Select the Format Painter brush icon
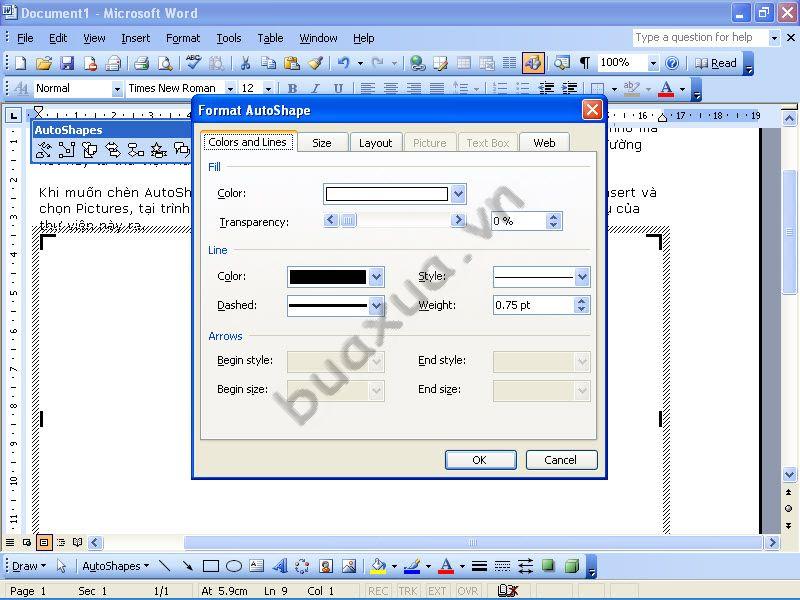800x600 pixels. (315, 63)
